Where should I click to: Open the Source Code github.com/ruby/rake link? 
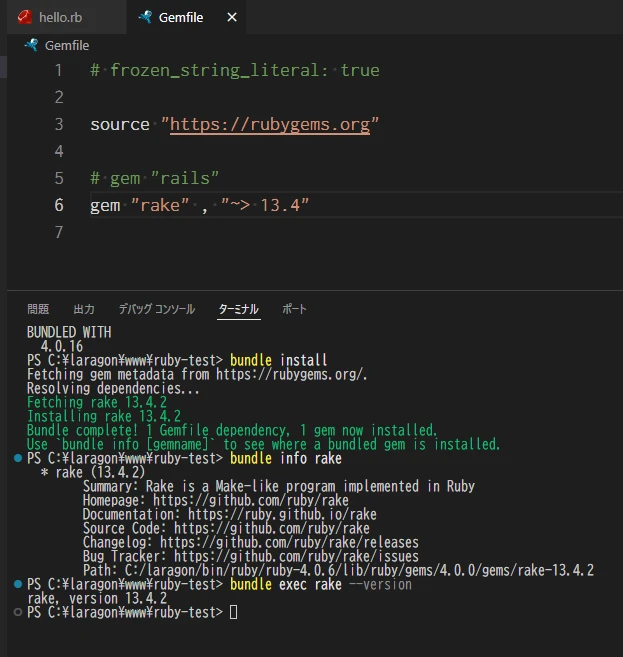pos(271,528)
